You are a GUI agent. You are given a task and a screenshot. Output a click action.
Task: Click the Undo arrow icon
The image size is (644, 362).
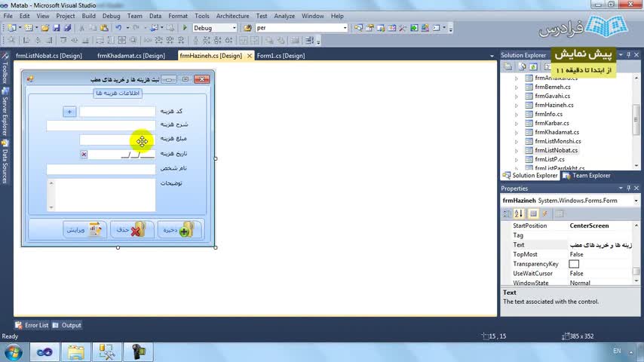pyautogui.click(x=118, y=28)
